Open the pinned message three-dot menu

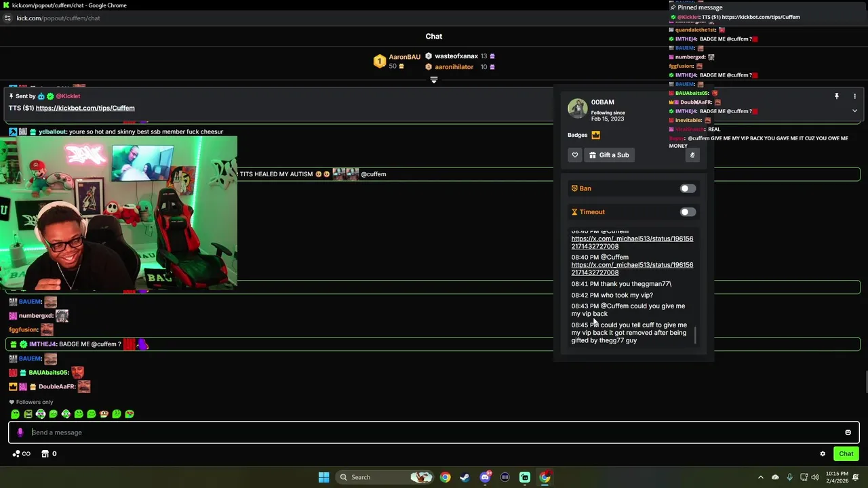pos(854,96)
